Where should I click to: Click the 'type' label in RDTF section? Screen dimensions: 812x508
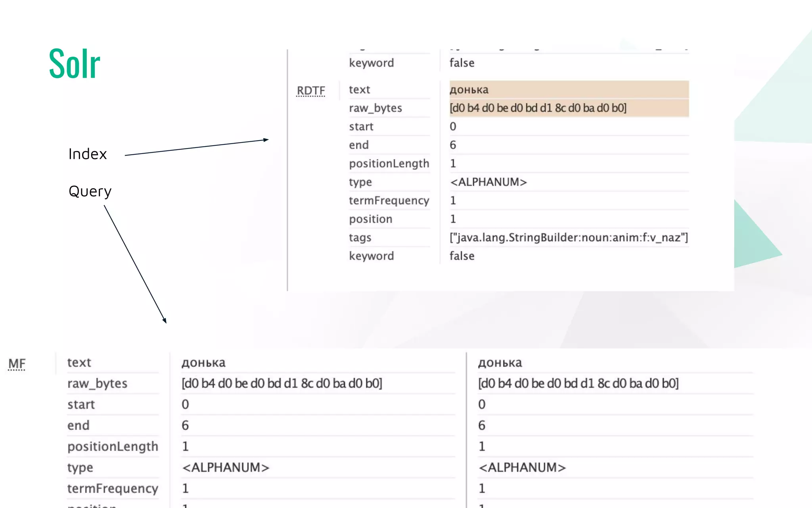pyautogui.click(x=360, y=182)
